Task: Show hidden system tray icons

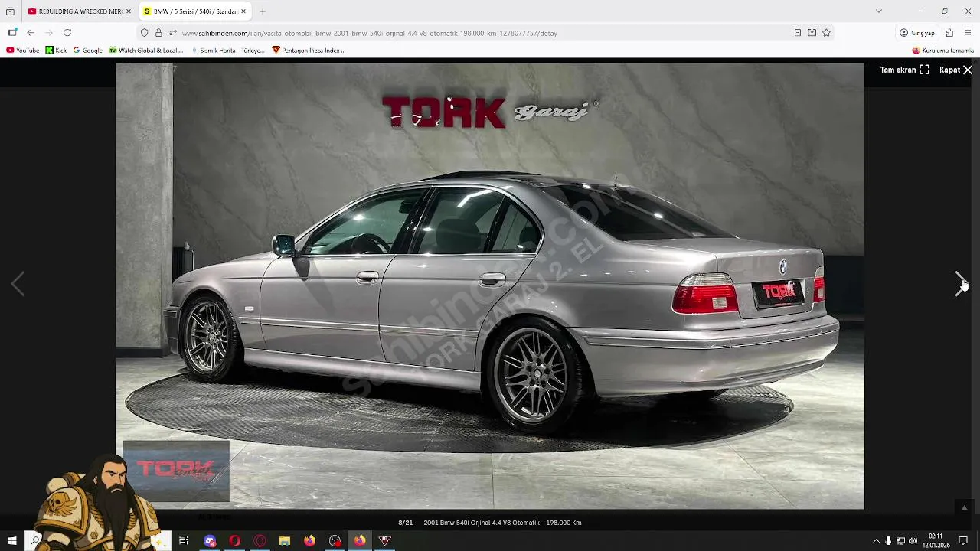Action: pos(876,541)
